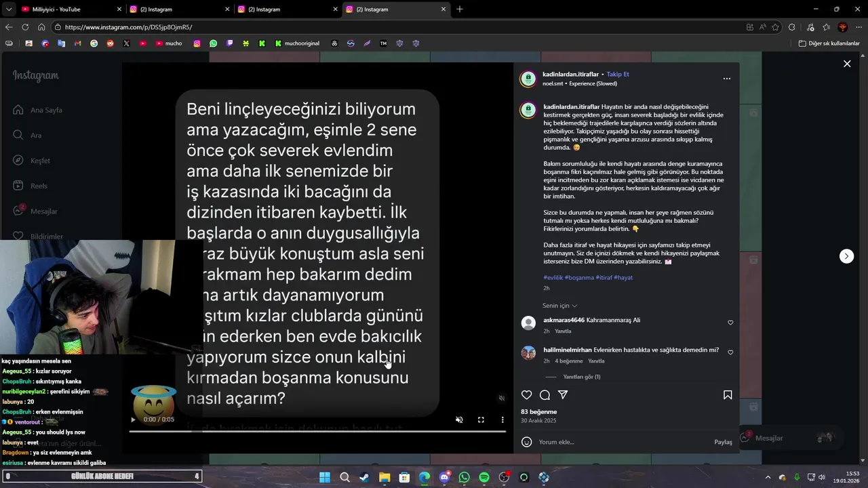Open the 'mucho' bookmark
This screenshot has width=868, height=488.
click(169, 43)
